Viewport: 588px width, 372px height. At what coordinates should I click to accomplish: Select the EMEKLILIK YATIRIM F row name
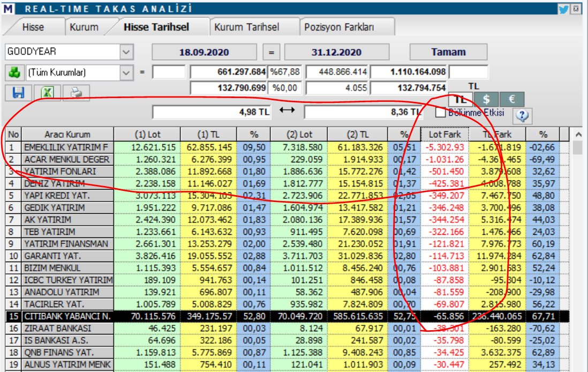point(67,147)
